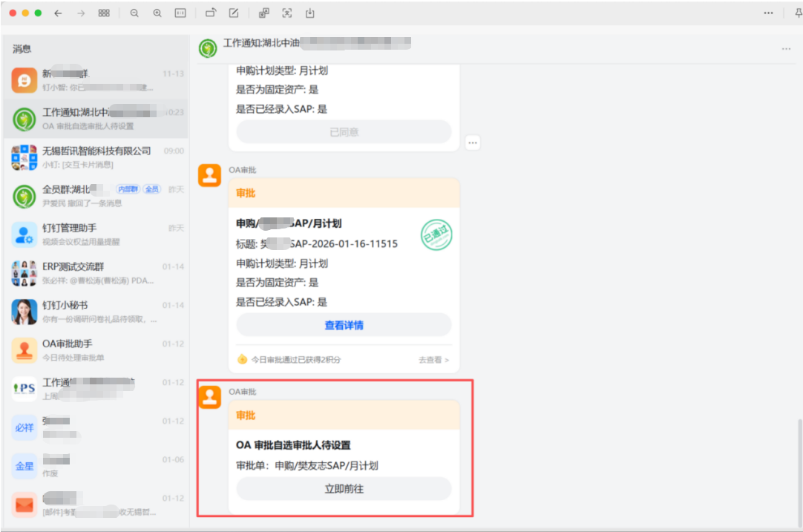
Task: Open the thumbnail grid view
Action: click(104, 13)
